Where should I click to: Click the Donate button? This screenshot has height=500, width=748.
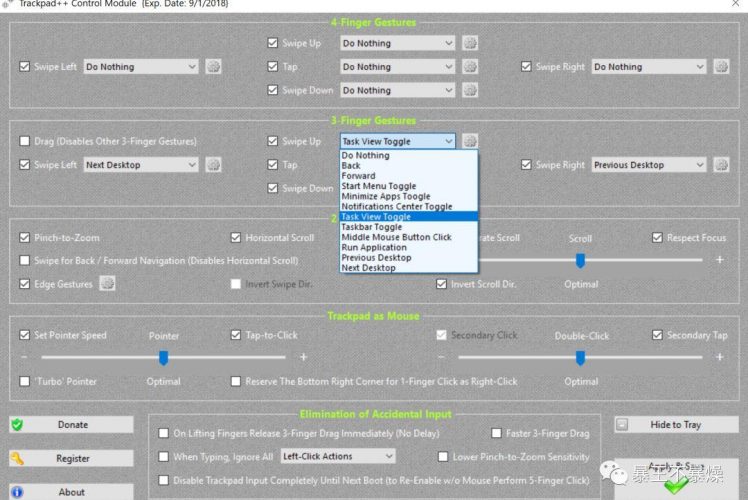(x=71, y=424)
